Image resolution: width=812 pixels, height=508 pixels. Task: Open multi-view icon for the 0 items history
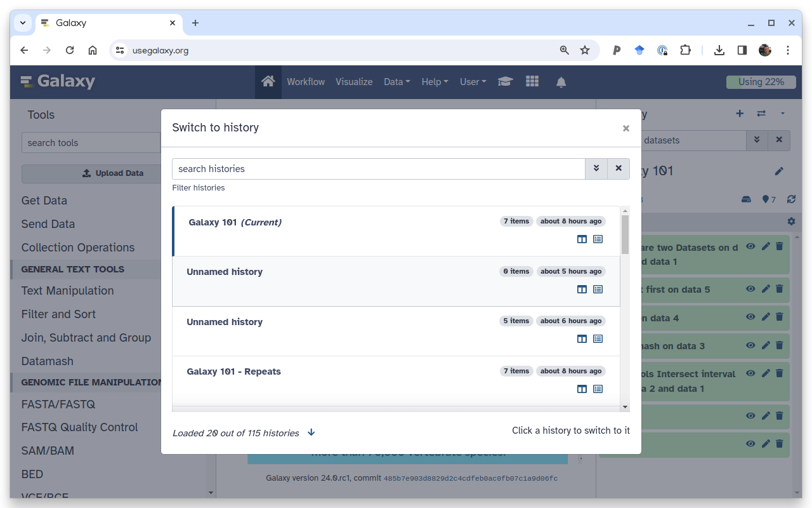click(582, 290)
